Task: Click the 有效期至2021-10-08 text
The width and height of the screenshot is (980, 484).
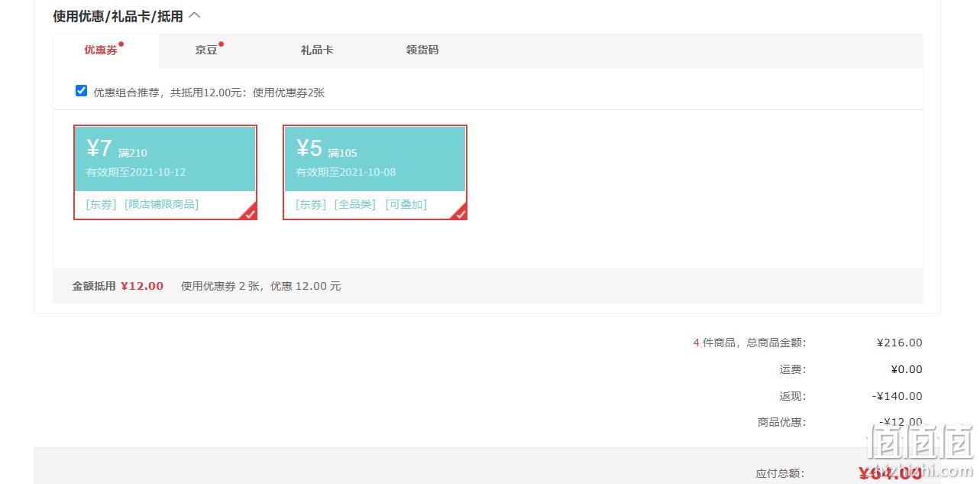Action: (346, 172)
